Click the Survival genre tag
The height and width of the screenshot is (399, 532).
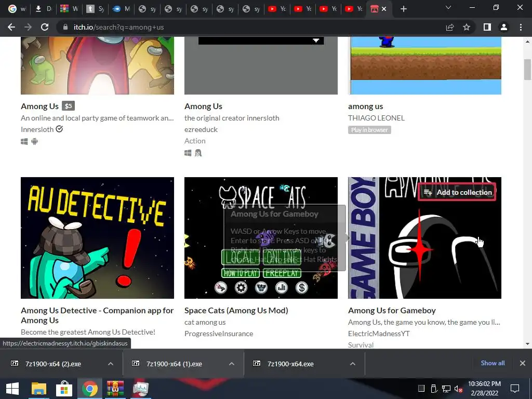361,345
